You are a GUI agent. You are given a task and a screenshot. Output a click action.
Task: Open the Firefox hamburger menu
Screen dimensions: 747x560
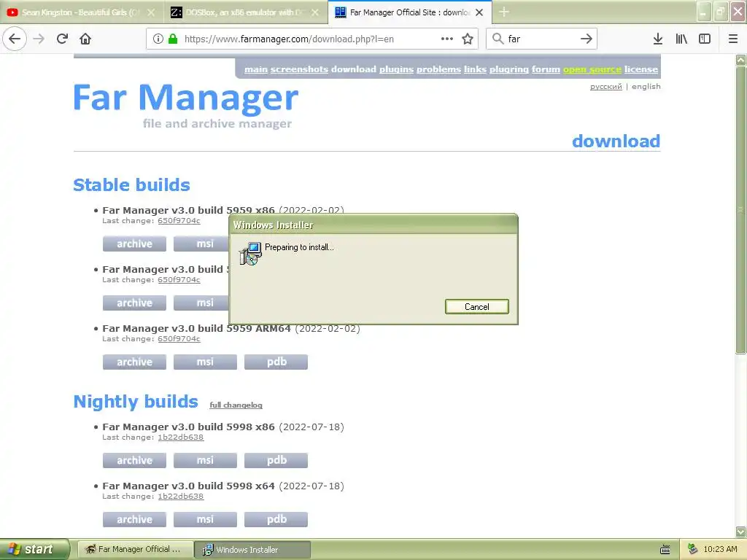[x=732, y=39]
